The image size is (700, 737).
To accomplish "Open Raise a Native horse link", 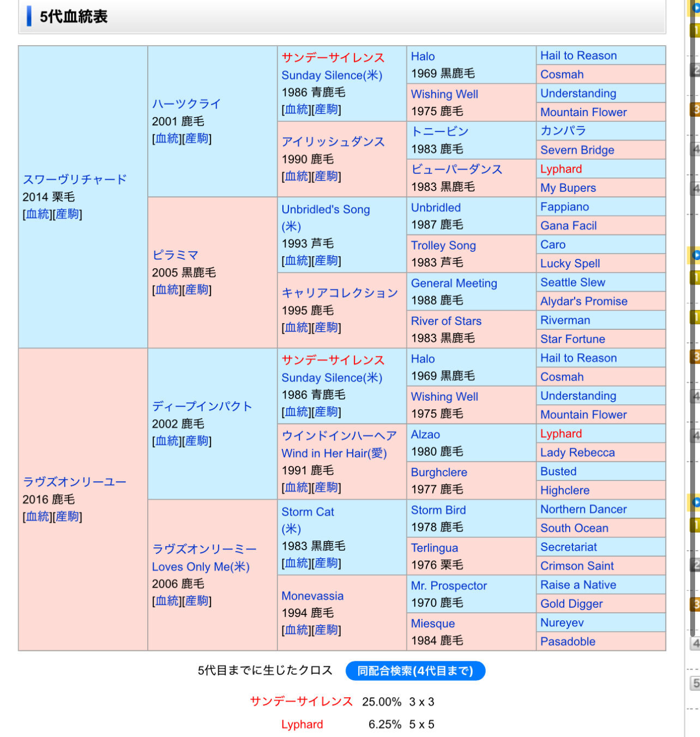I will [x=578, y=585].
